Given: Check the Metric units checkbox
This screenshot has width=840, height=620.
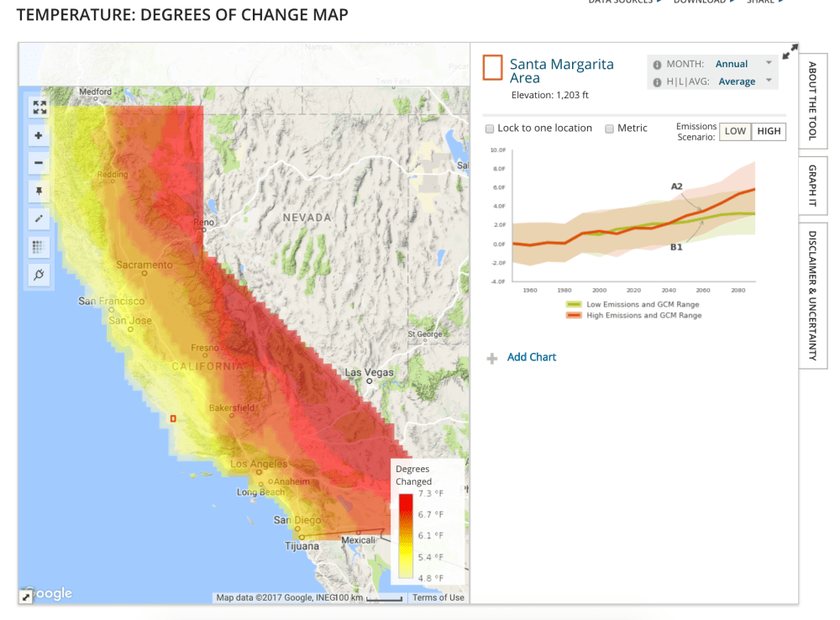Looking at the screenshot, I should pyautogui.click(x=610, y=129).
